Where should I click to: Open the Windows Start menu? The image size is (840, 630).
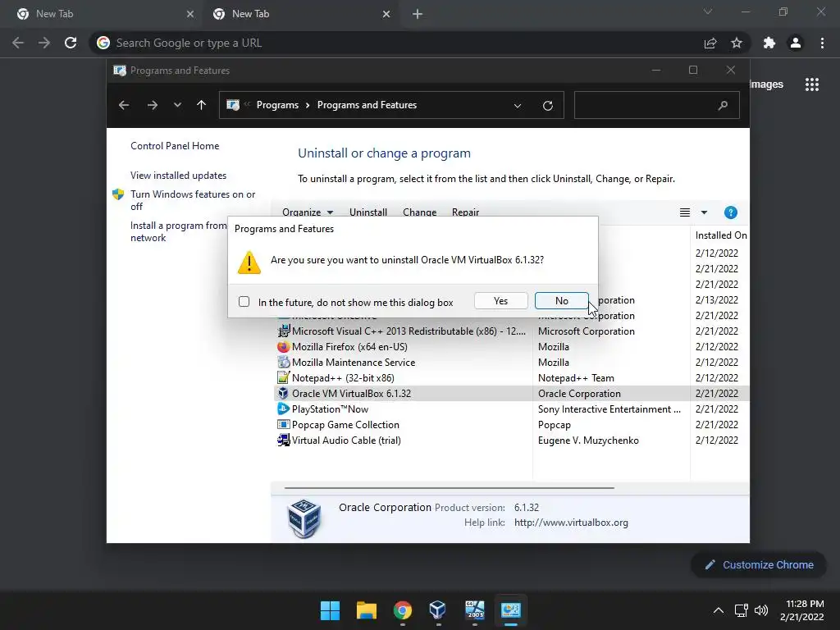coord(330,610)
